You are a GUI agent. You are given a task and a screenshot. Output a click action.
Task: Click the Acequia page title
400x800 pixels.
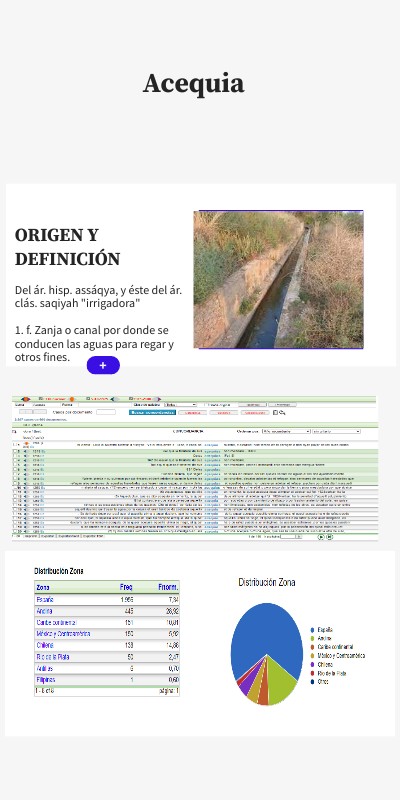point(194,84)
